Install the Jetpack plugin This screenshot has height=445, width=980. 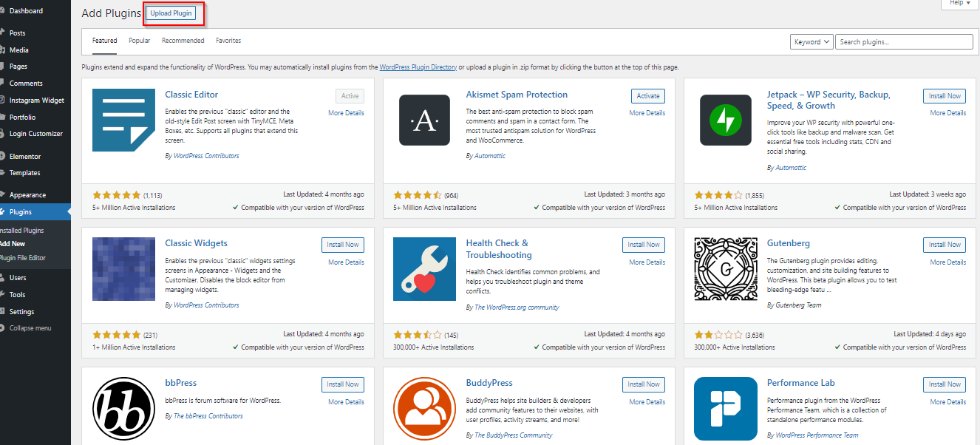click(945, 96)
